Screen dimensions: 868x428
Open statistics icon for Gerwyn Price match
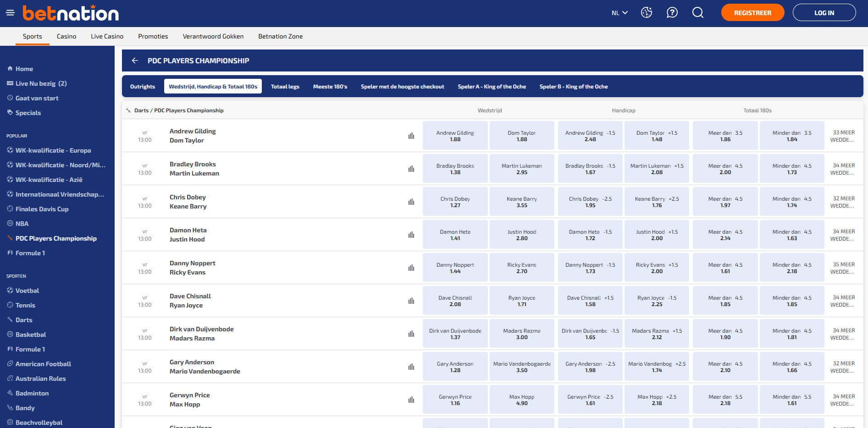coord(411,400)
